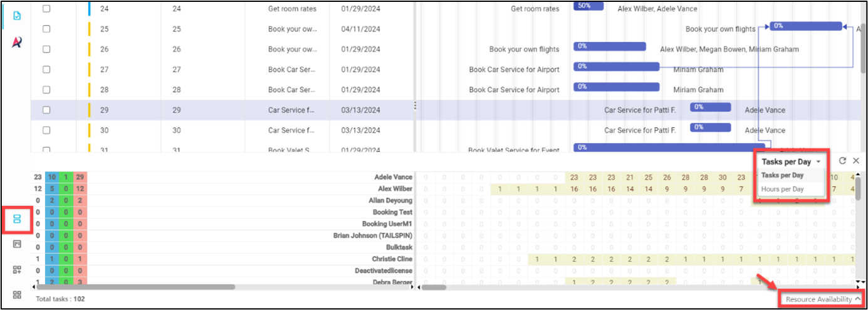Open the resource view icon highlighted in sidebar
This screenshot has height=310, width=868.
point(17,219)
